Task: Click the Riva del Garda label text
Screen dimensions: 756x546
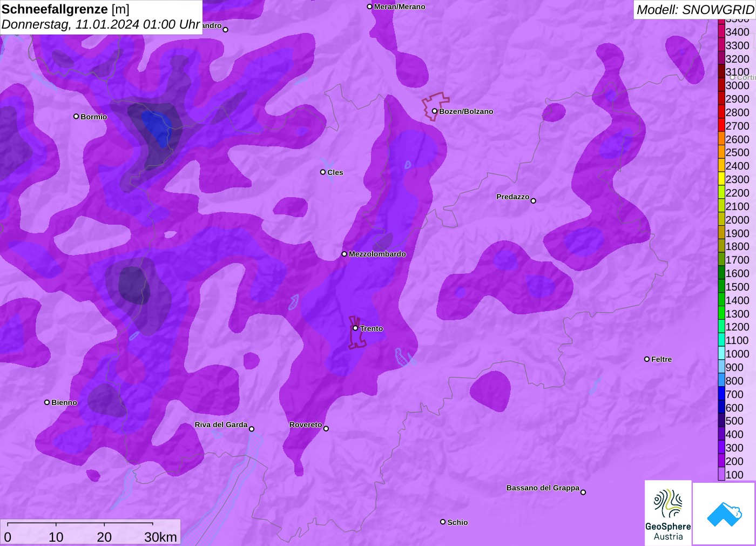Action: click(x=221, y=424)
